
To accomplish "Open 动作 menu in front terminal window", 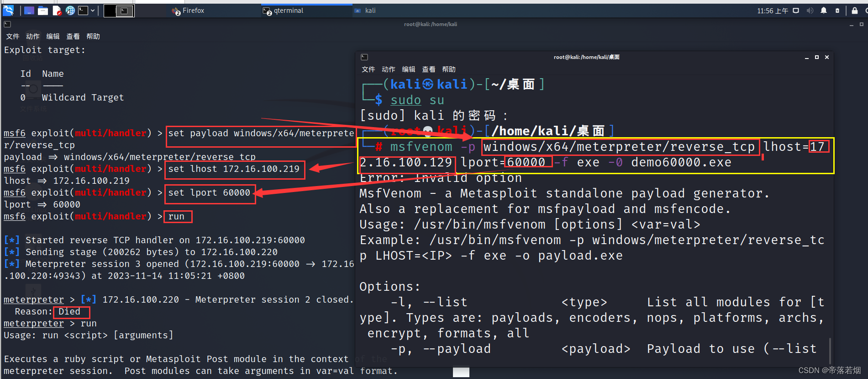I will [389, 69].
